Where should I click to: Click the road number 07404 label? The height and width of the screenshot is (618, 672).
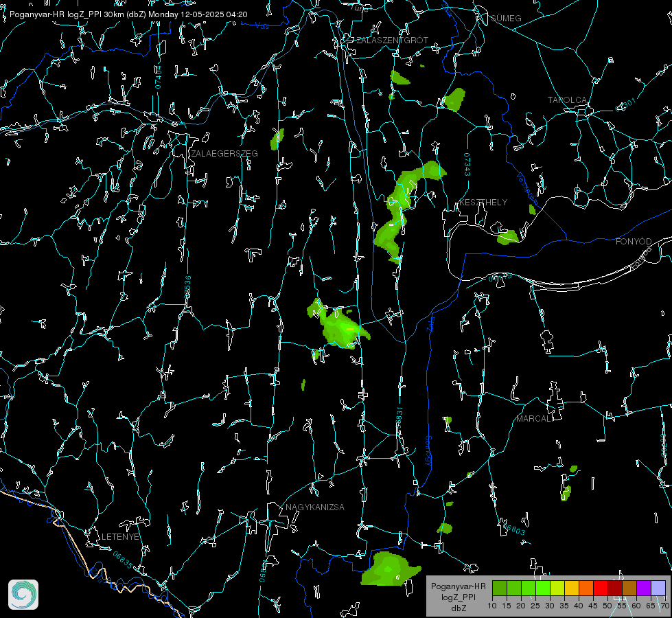158,77
